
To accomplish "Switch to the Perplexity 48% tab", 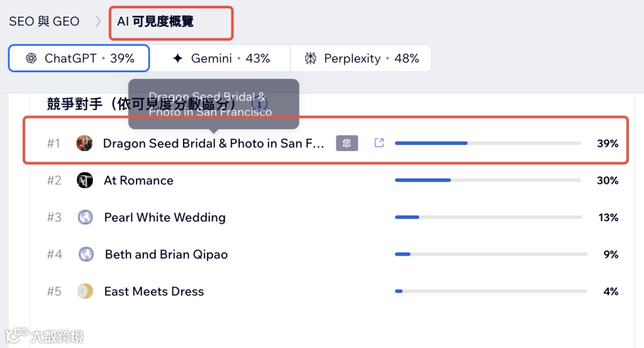I will tap(361, 58).
